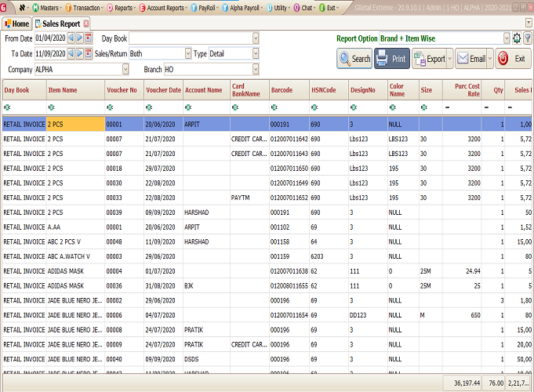Screen dimensions: 534x392
Task: Click the funnel filter icon at top right
Action: pos(527,38)
